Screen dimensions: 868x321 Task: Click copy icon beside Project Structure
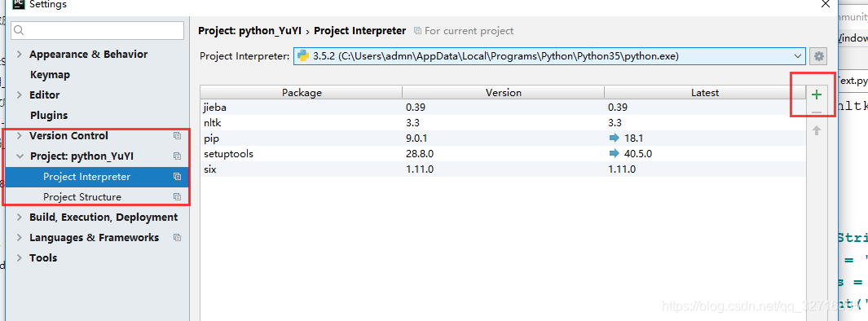[177, 197]
